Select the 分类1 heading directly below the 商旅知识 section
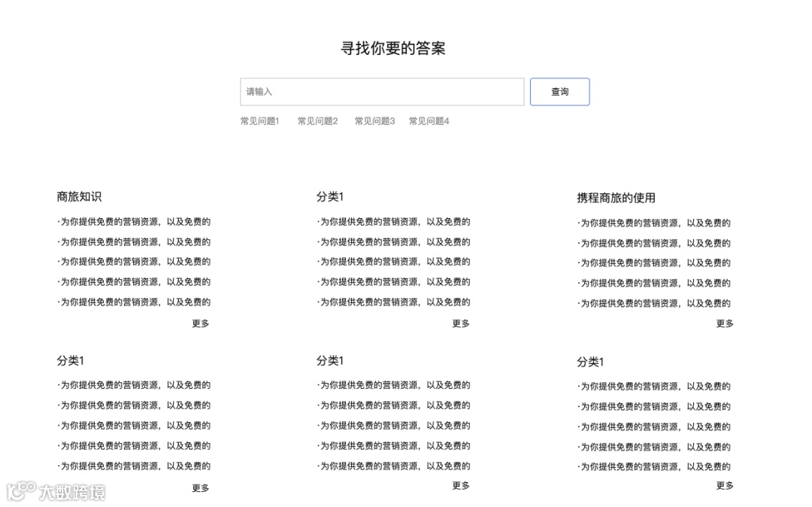Viewport: 812px width, 507px height. [x=71, y=360]
